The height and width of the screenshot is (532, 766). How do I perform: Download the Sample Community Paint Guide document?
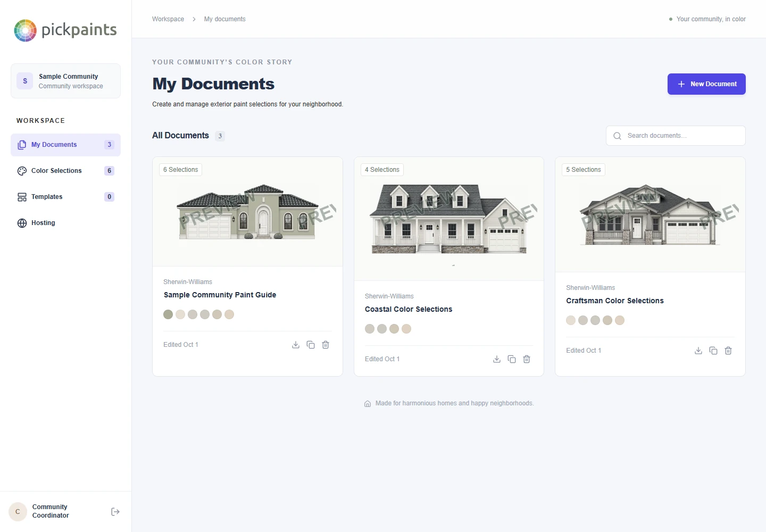296,345
